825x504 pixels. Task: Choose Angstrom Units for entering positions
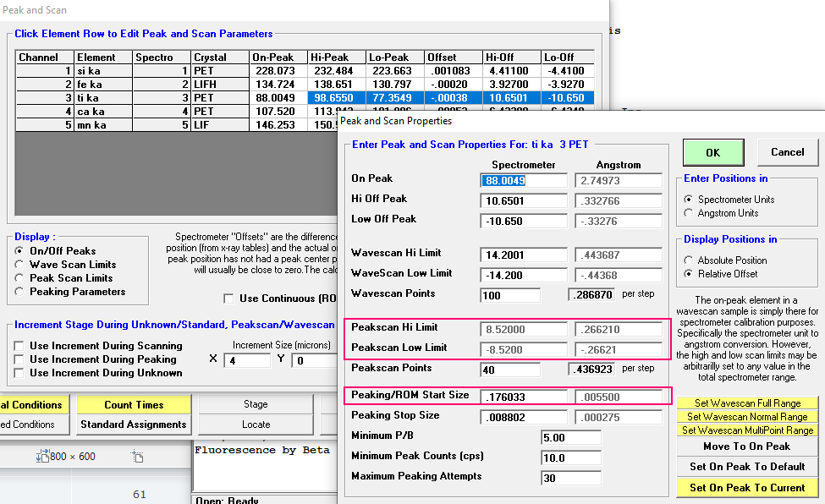[689, 213]
